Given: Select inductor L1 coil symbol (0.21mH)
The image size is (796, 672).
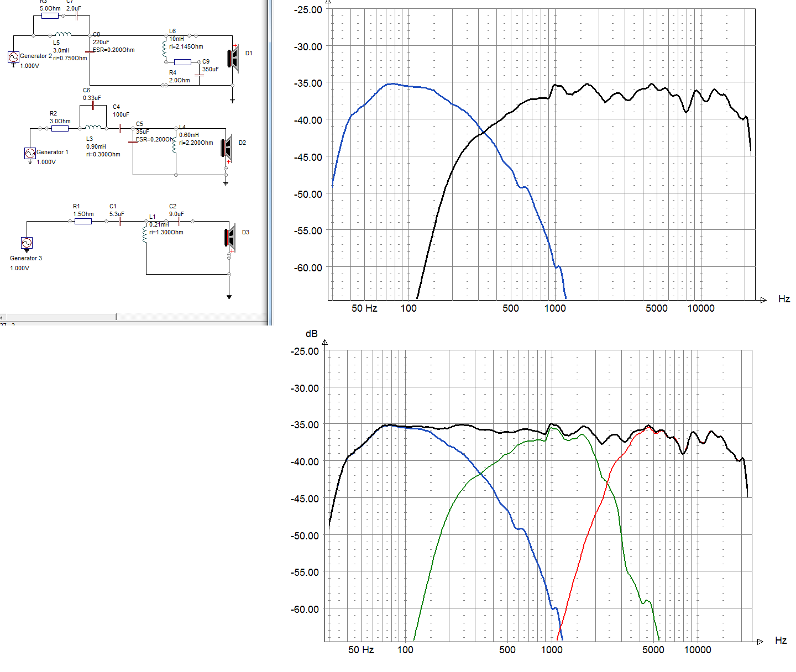Looking at the screenshot, I should pyautogui.click(x=145, y=234).
